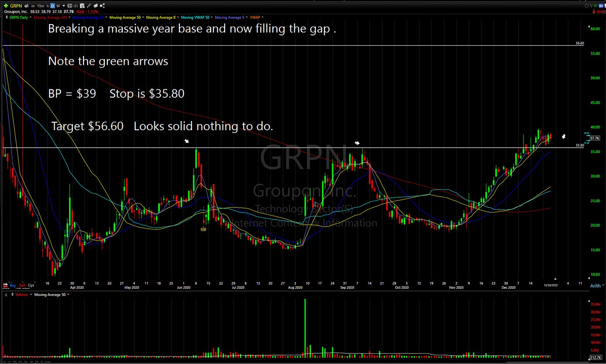The image size is (606, 364).
Task: Click the 1/20 marker on the chart
Action: click(203, 229)
